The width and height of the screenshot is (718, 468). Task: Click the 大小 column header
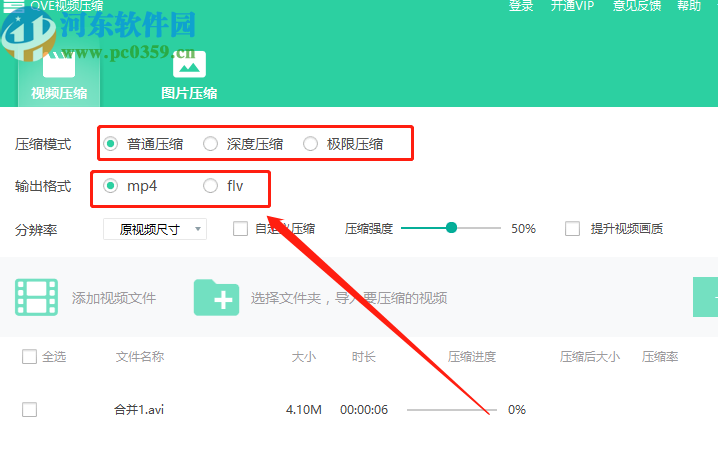(x=304, y=356)
